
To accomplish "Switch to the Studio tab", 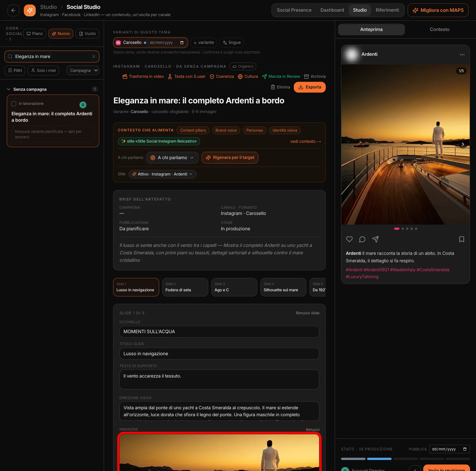I will 360,10.
